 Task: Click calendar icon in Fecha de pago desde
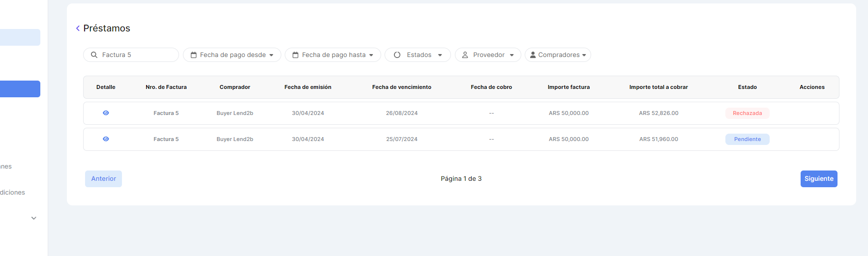pyautogui.click(x=194, y=55)
